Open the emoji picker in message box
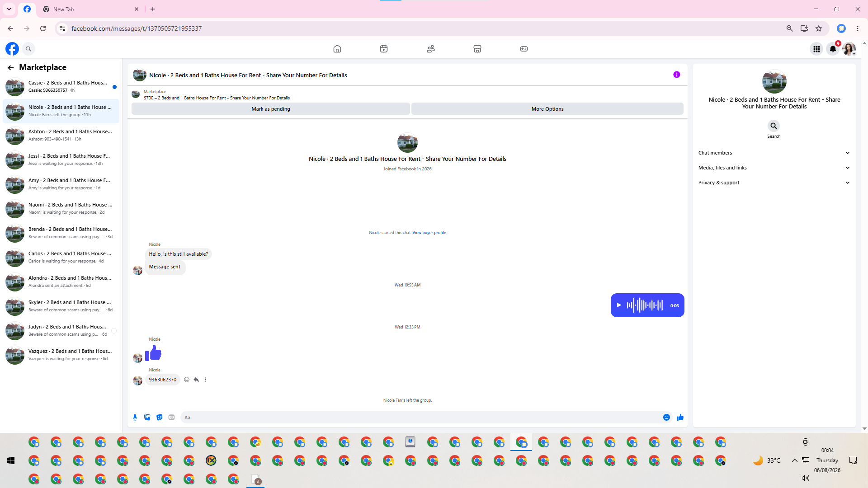This screenshot has width=868, height=488. tap(666, 418)
